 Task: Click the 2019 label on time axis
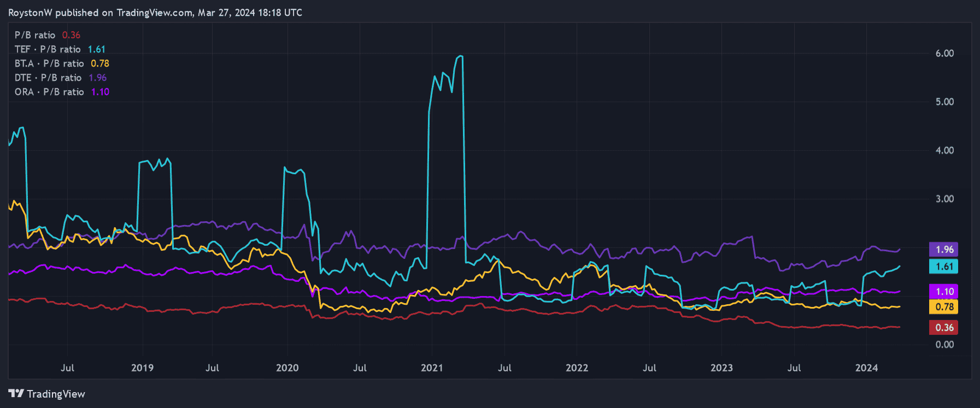pos(142,368)
